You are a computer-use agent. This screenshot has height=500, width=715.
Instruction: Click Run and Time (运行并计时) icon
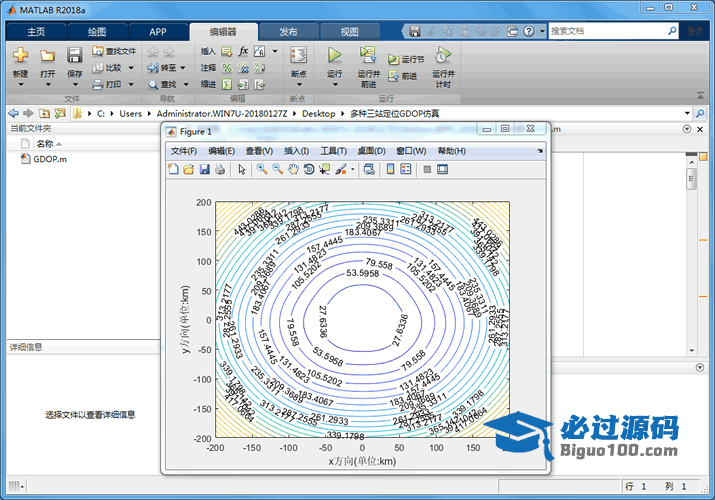coord(443,55)
